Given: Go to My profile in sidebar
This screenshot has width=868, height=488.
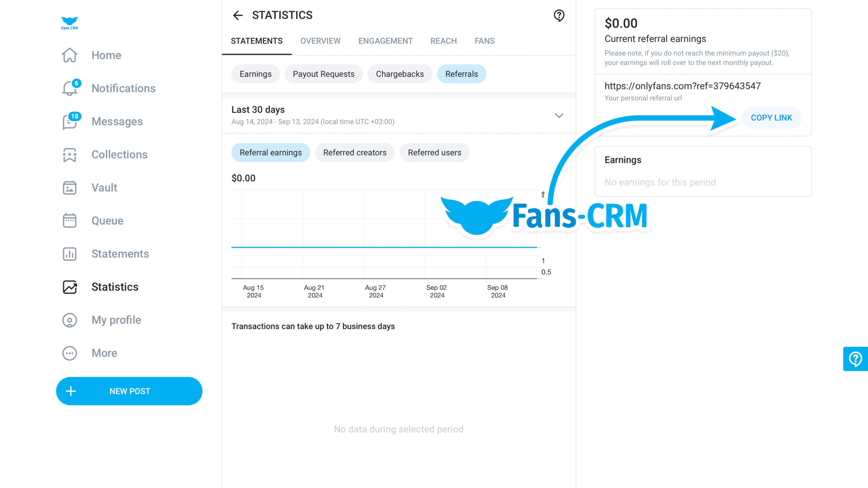Looking at the screenshot, I should point(116,320).
